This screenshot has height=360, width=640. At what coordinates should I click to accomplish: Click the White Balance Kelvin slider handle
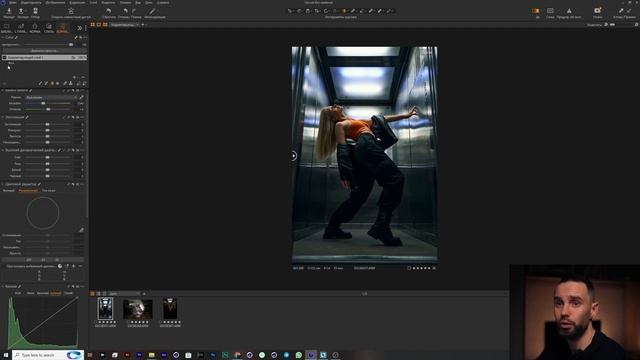click(x=43, y=103)
